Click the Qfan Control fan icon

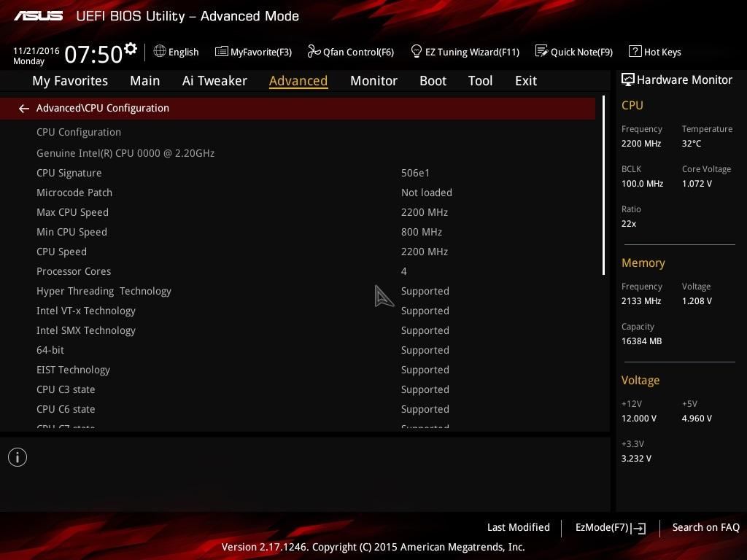[x=314, y=51]
